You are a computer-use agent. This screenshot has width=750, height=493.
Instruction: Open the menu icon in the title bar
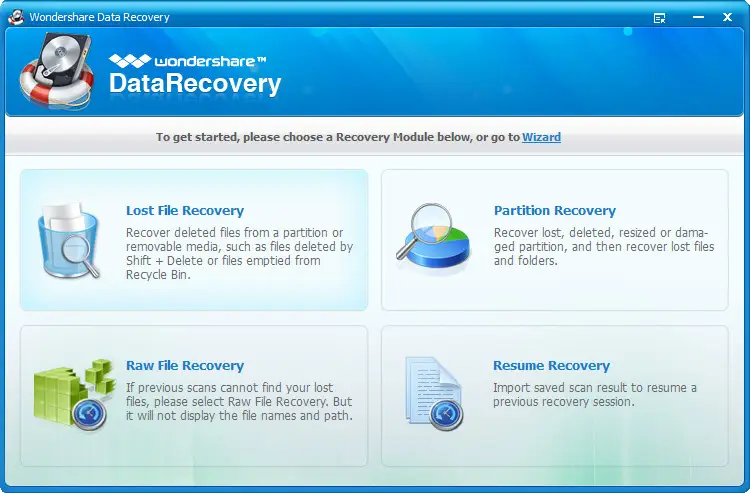point(659,18)
